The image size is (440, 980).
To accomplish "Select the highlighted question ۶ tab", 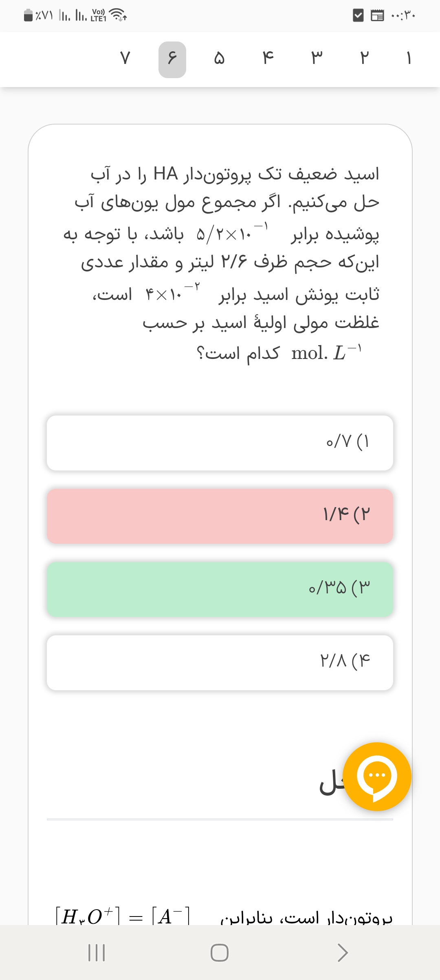I will 172,59.
